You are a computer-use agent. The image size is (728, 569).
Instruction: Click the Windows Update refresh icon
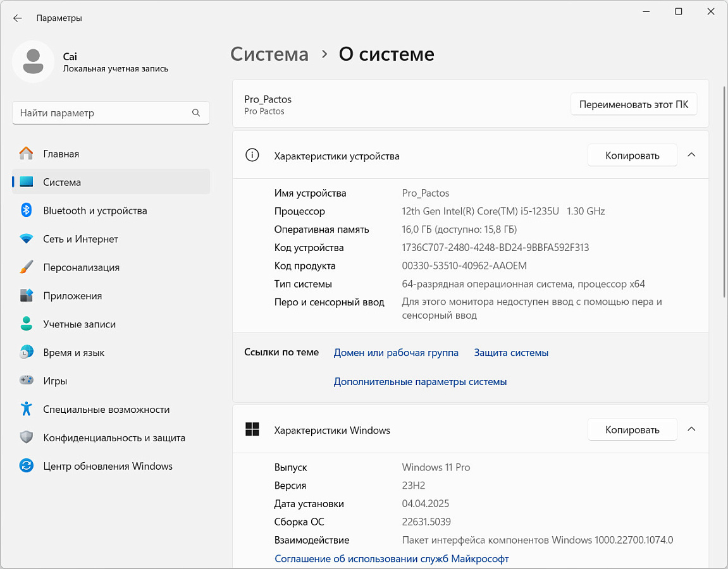[x=27, y=465]
